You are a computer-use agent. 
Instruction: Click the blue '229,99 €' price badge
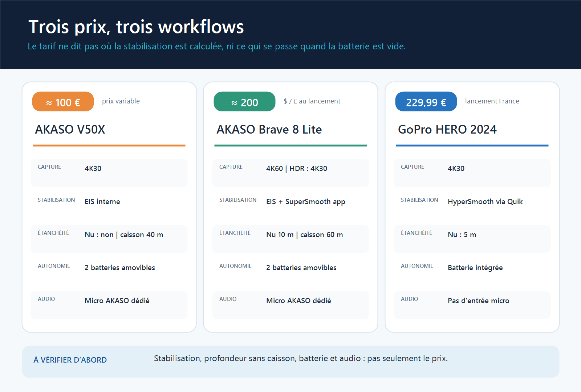pyautogui.click(x=426, y=102)
